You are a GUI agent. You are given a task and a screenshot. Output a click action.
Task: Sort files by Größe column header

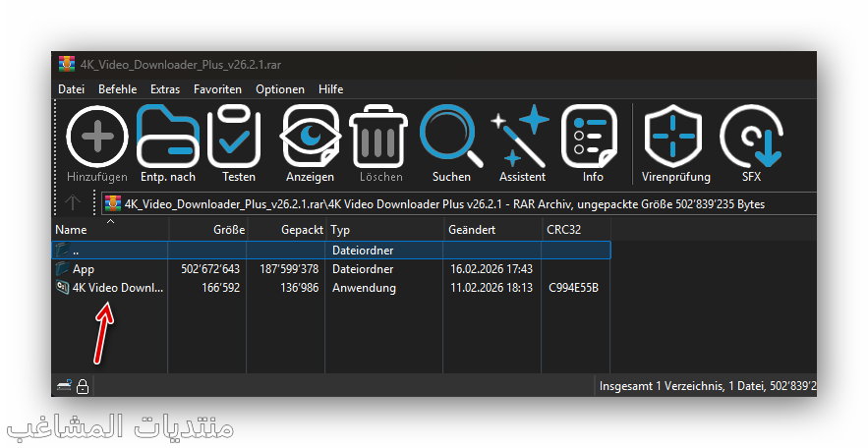(x=207, y=229)
